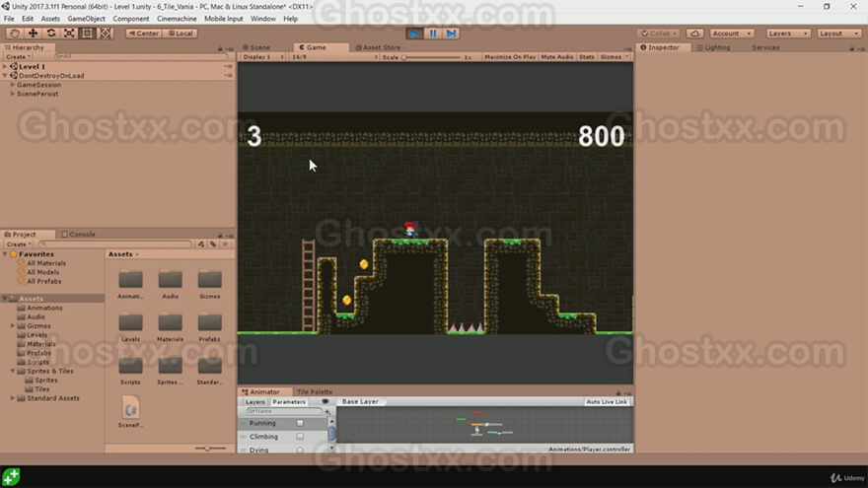Select the ScenePersist C# script asset
Screen dimensions: 868x488
pyautogui.click(x=130, y=408)
